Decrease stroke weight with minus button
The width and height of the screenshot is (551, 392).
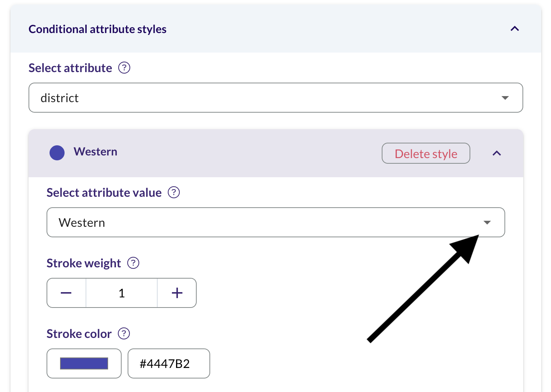66,293
